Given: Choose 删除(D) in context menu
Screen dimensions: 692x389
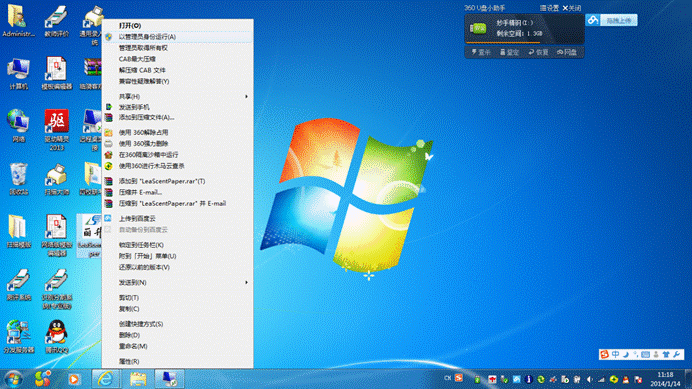Looking at the screenshot, I should coord(178,335).
